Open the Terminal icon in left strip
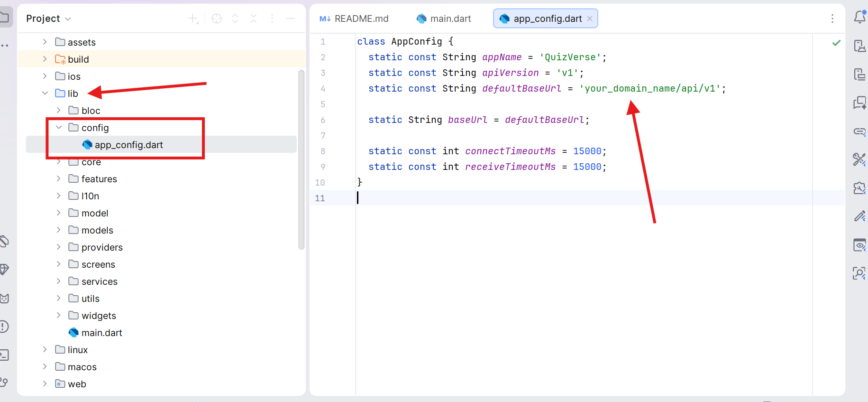The width and height of the screenshot is (868, 402). (x=4, y=355)
